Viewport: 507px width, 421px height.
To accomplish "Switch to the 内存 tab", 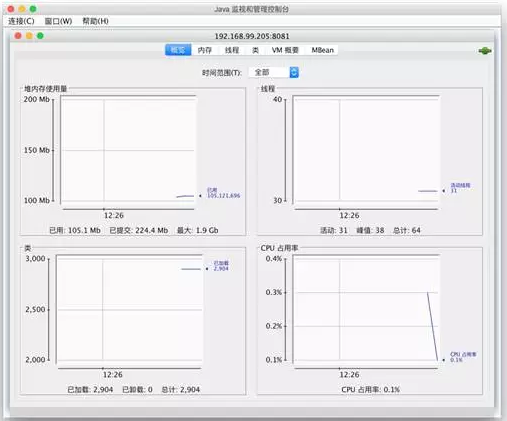I will (x=205, y=50).
